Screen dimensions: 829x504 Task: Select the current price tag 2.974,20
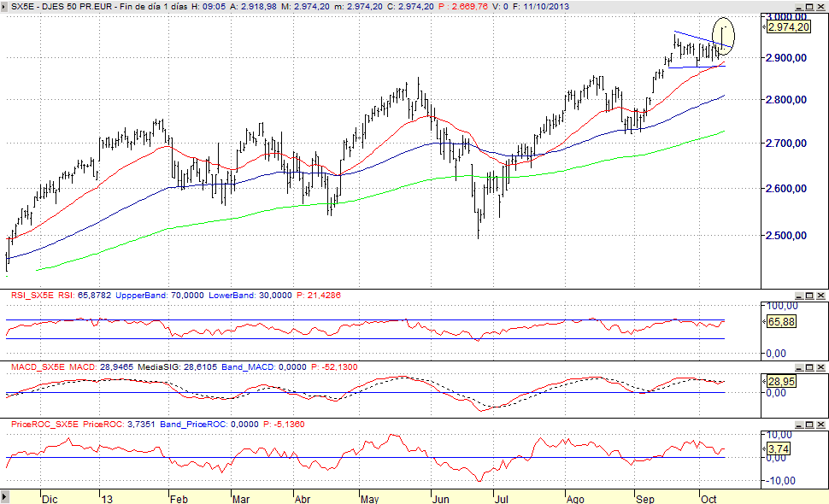point(788,27)
